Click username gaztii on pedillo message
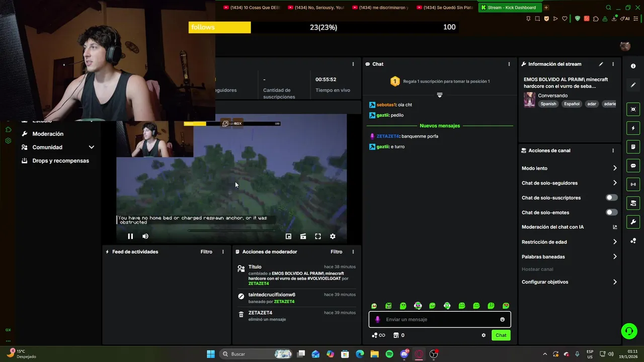The width and height of the screenshot is (644, 362). (x=383, y=115)
